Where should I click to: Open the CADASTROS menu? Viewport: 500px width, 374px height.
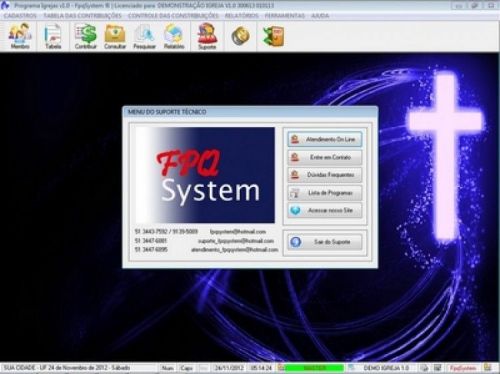point(20,16)
